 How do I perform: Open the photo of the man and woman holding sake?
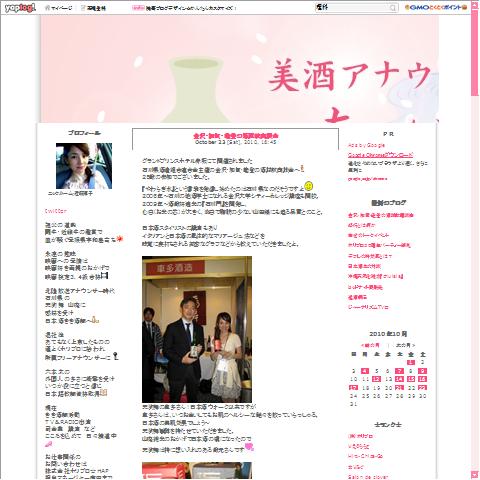point(197,329)
